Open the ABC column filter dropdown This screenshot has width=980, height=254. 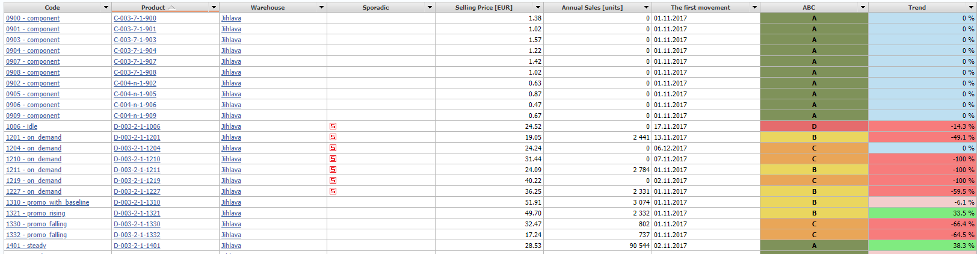[x=863, y=7]
